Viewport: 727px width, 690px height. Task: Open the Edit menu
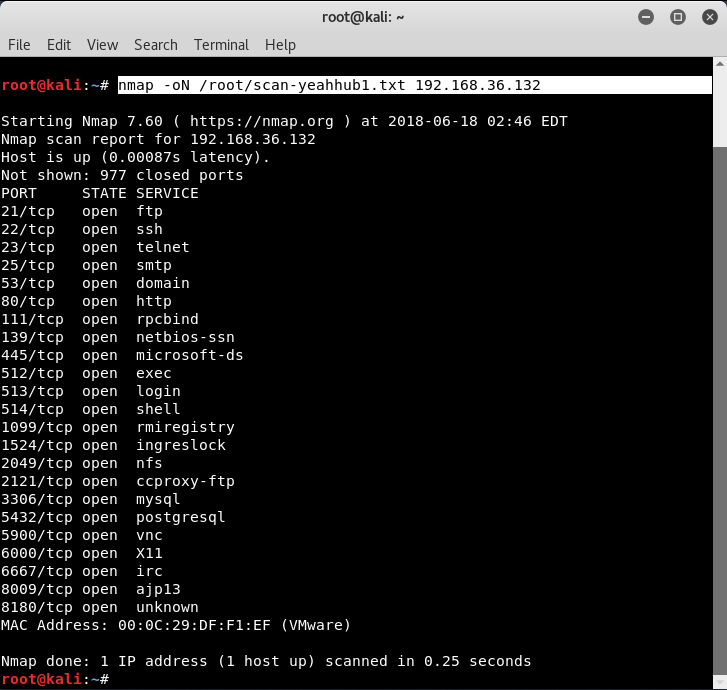click(59, 45)
